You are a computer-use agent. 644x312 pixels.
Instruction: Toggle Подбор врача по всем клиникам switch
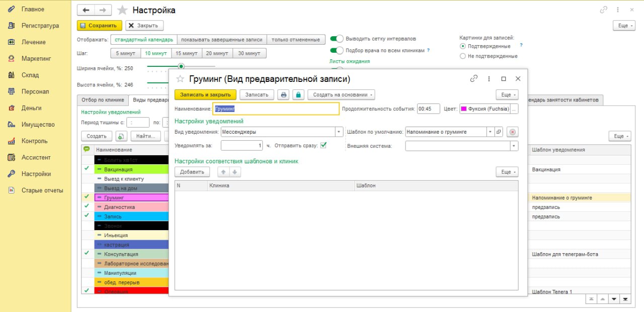[337, 50]
